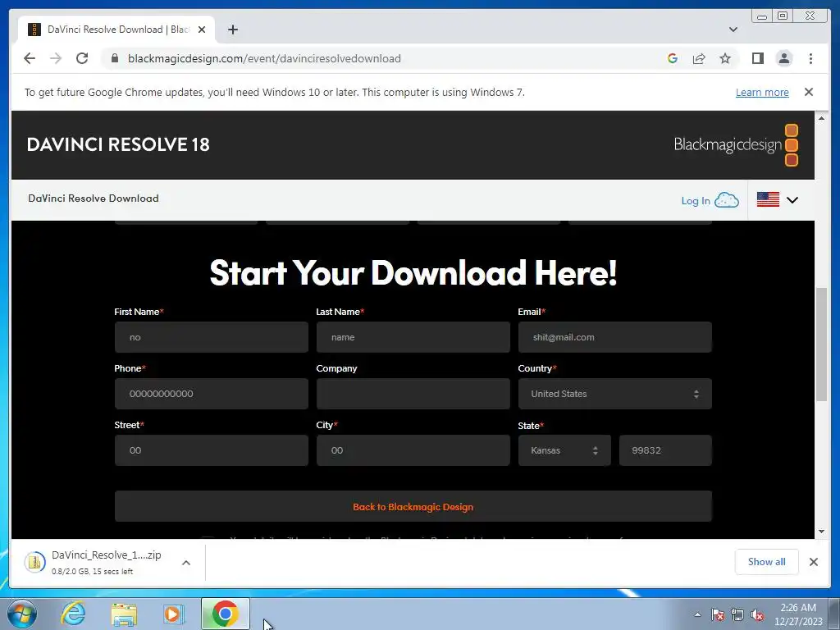This screenshot has height=630, width=840.
Task: Click the taskbar clock 2:26 AM
Action: (798, 608)
